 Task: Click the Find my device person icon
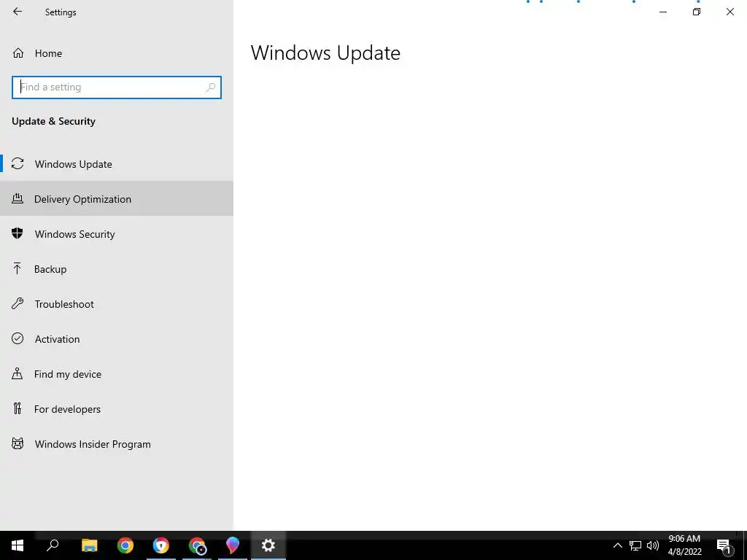18,373
